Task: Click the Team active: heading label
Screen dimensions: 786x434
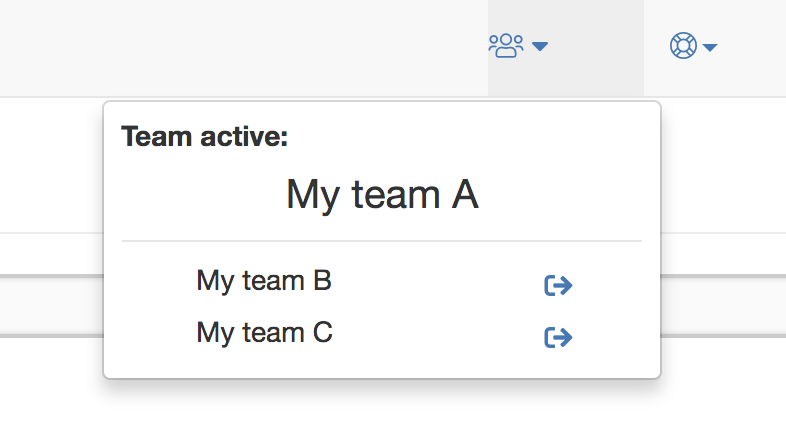Action: [x=205, y=136]
